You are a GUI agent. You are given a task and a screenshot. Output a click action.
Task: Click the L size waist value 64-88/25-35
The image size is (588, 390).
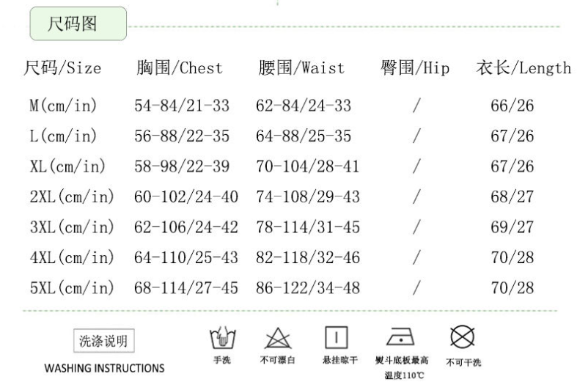pos(304,136)
